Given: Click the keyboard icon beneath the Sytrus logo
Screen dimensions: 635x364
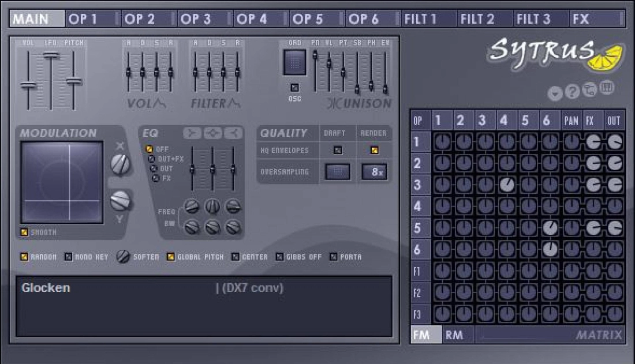Looking at the screenshot, I should 607,87.
